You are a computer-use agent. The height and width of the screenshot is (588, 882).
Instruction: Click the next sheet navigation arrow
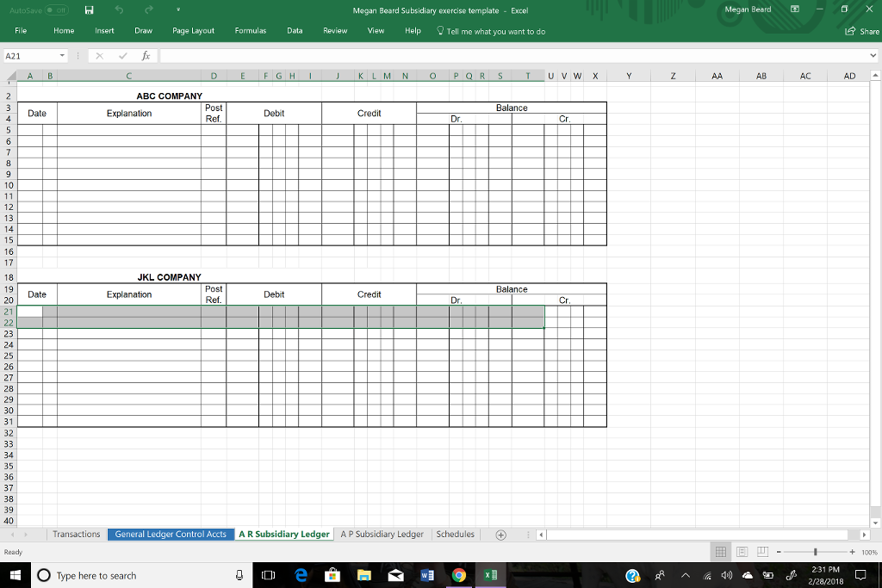25,535
